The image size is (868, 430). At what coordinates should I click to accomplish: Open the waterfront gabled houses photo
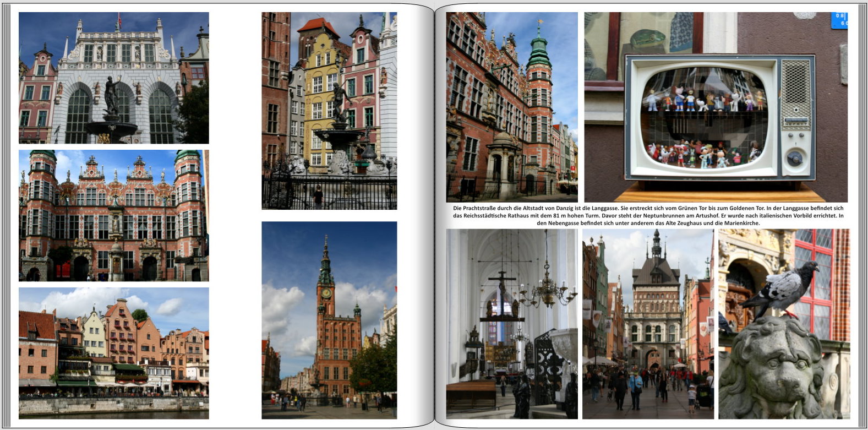[113, 353]
